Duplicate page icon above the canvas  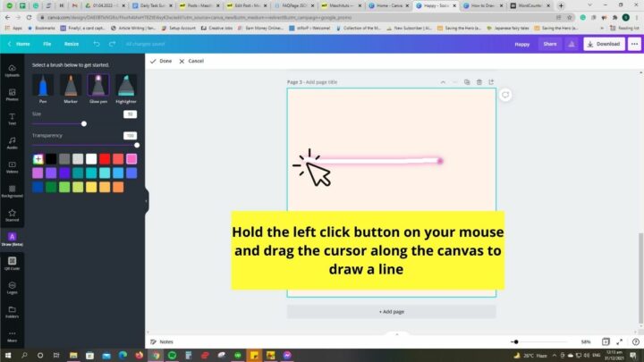click(x=467, y=82)
